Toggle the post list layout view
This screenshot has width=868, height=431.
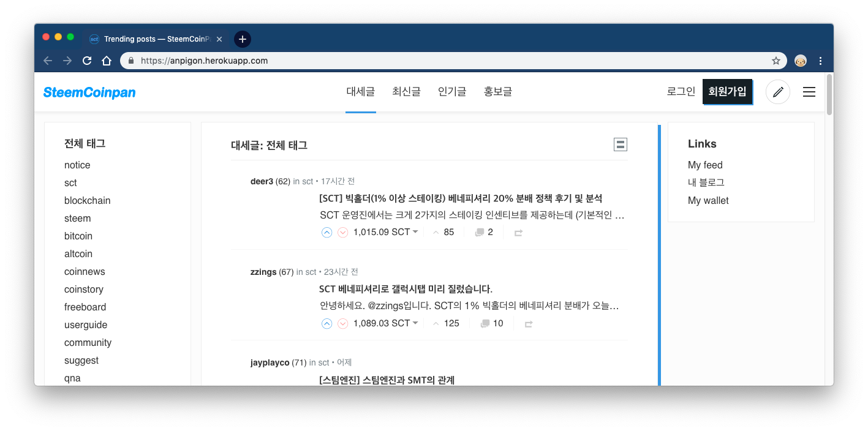click(620, 144)
